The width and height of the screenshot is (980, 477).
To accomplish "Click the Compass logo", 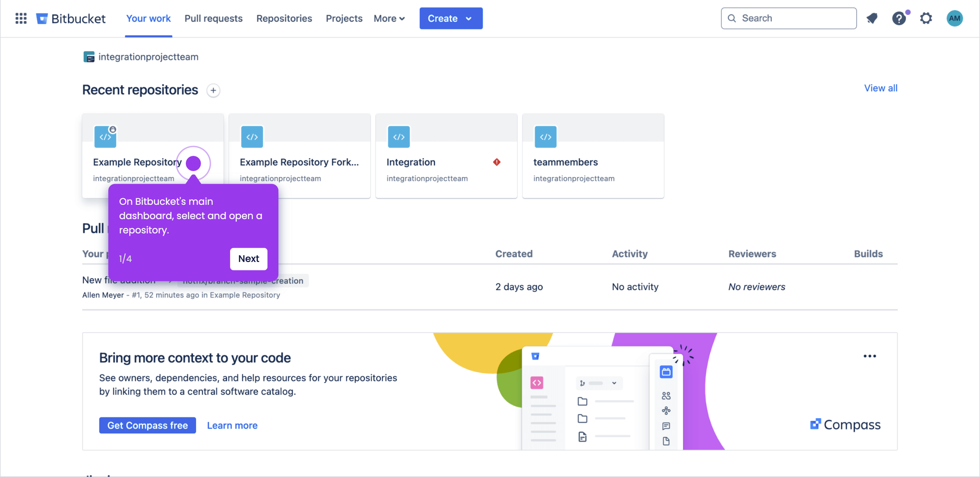I will click(x=845, y=425).
